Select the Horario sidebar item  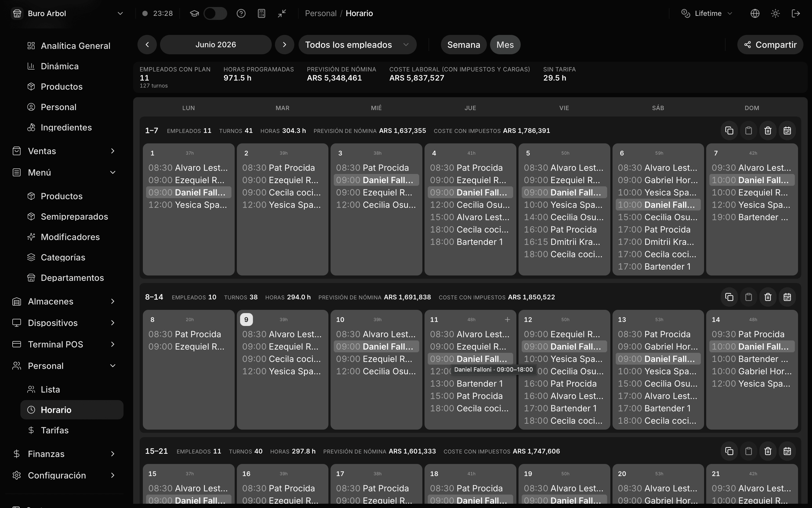72,410
